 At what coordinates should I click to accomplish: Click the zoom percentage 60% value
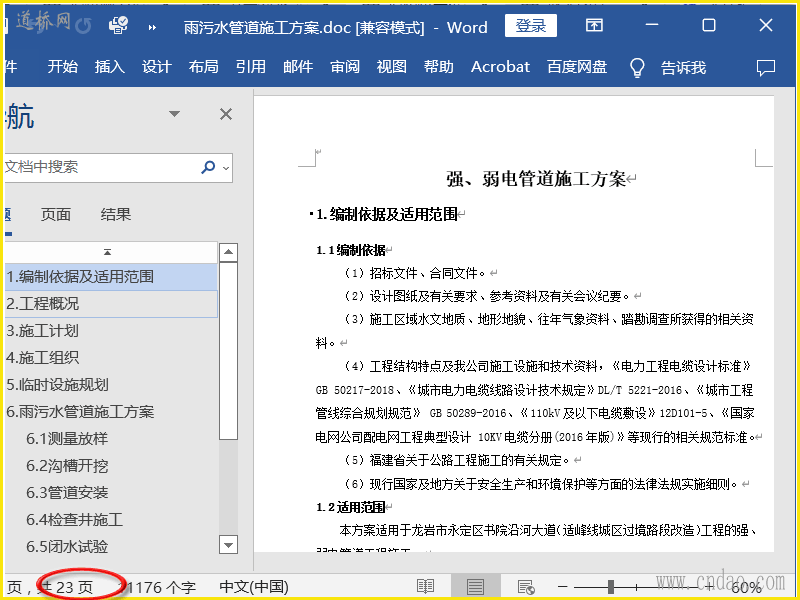click(746, 588)
